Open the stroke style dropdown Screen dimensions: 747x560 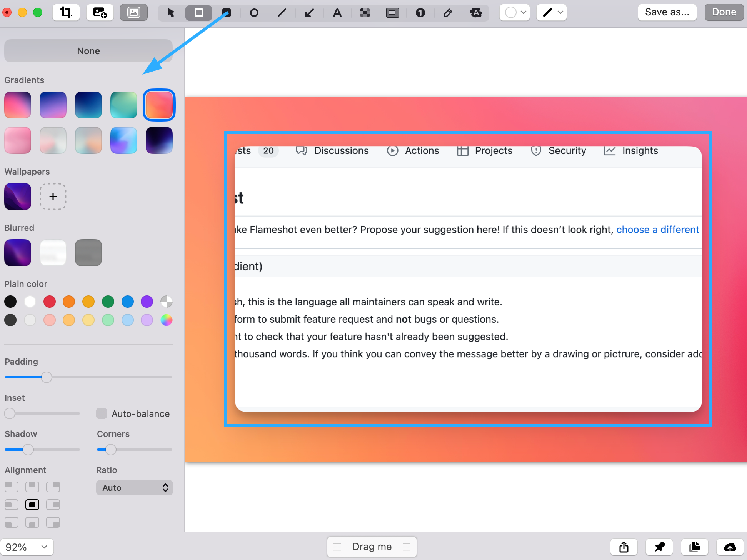point(551,12)
